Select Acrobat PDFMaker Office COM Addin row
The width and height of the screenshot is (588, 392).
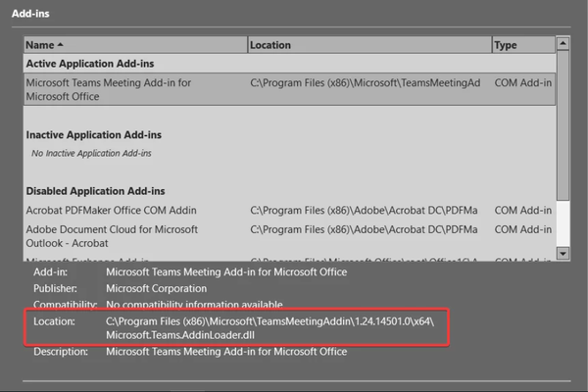289,211
